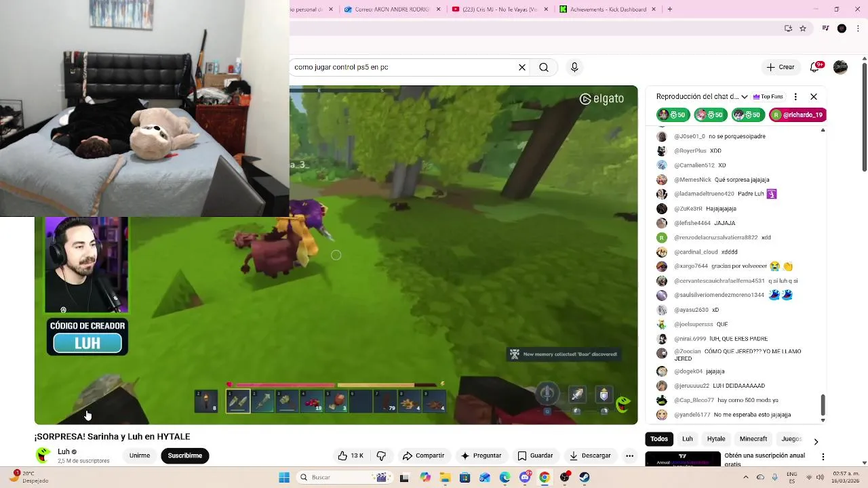Open Steam from taskbar
868x488 pixels.
tap(585, 477)
